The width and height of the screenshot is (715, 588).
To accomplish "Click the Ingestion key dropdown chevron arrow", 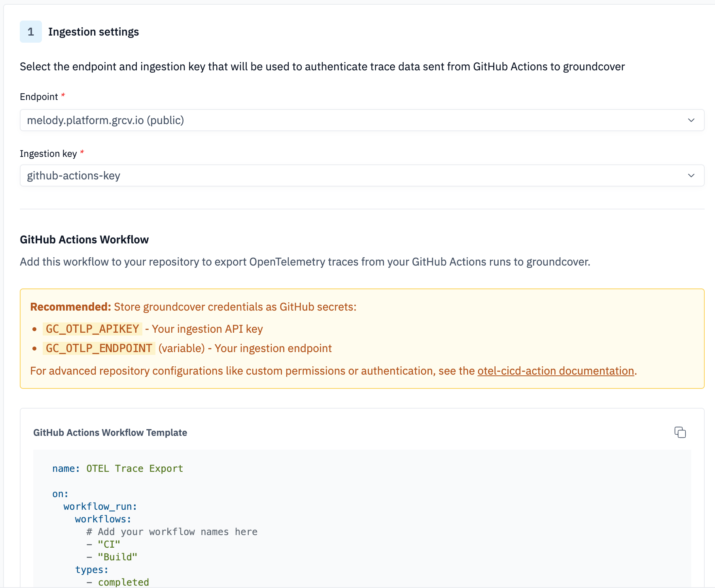I will click(691, 175).
